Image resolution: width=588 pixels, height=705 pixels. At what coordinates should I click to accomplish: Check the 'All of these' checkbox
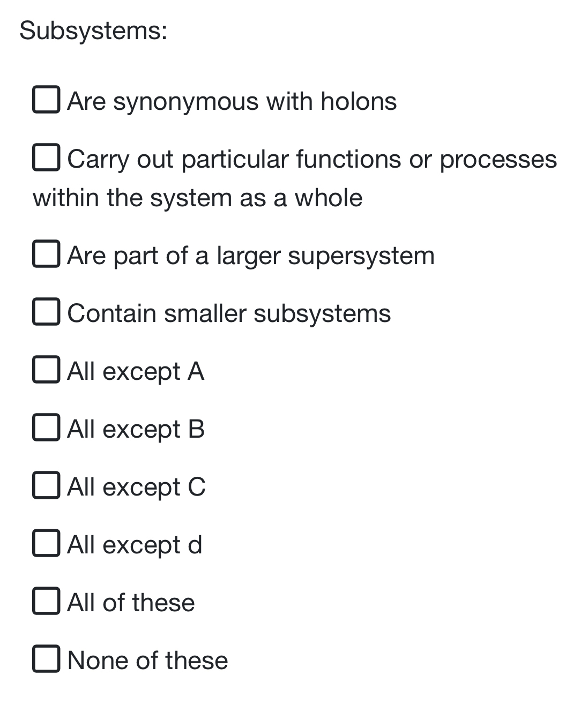pyautogui.click(x=47, y=602)
